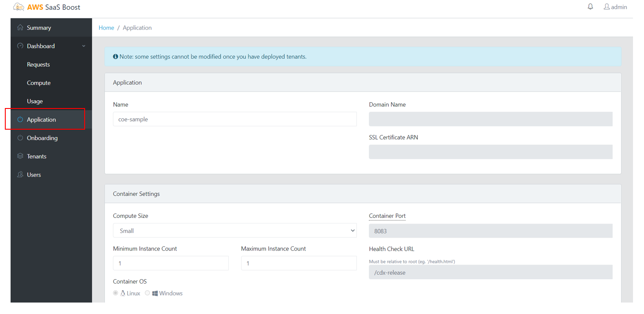Select the Linux container OS radio button
The image size is (644, 314).
tap(115, 293)
